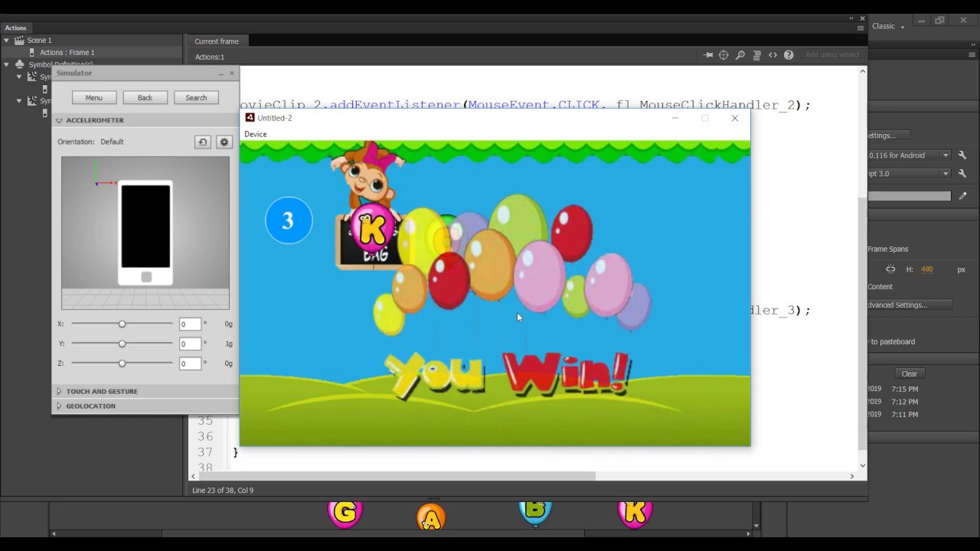This screenshot has width=980, height=551.
Task: Click the Z degrees input field
Action: click(189, 364)
